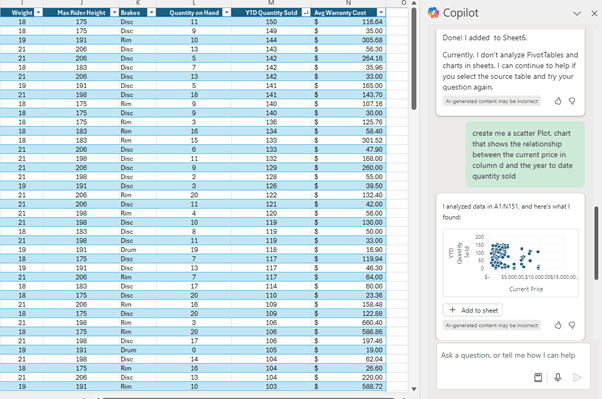Open the Avg Warranty Cost filter dropdown
Viewport: 602px width, 399px height.
381,13
